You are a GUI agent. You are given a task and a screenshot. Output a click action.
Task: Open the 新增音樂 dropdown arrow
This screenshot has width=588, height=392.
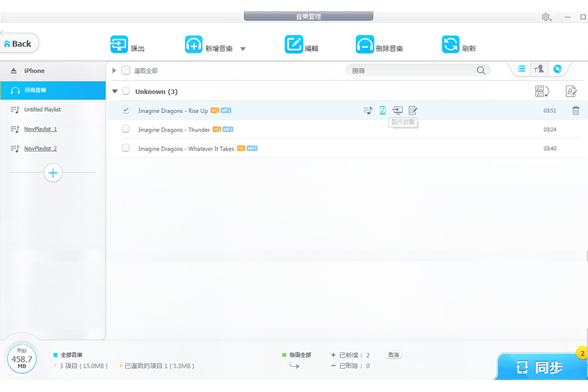(x=242, y=48)
